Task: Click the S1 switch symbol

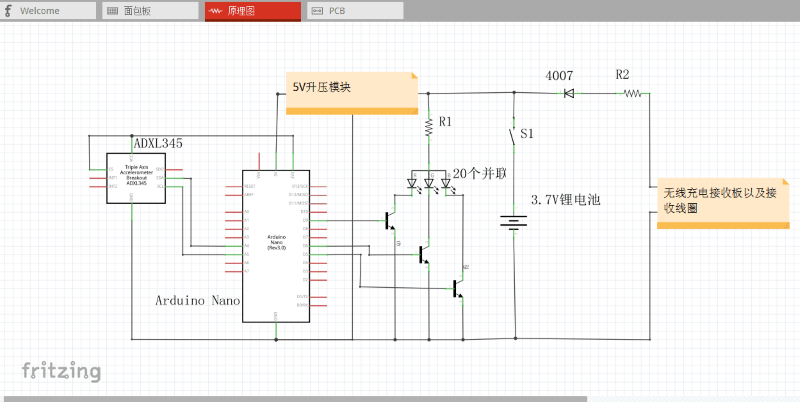Action: click(513, 136)
